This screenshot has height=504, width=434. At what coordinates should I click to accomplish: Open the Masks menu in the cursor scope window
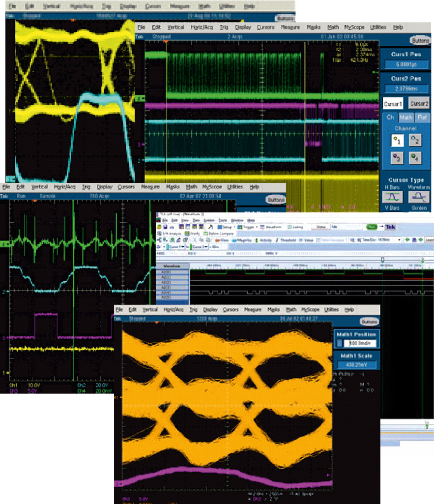click(314, 28)
